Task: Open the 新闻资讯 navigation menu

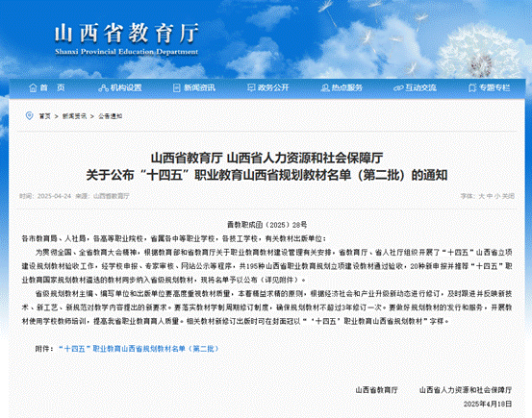Action: [x=199, y=87]
